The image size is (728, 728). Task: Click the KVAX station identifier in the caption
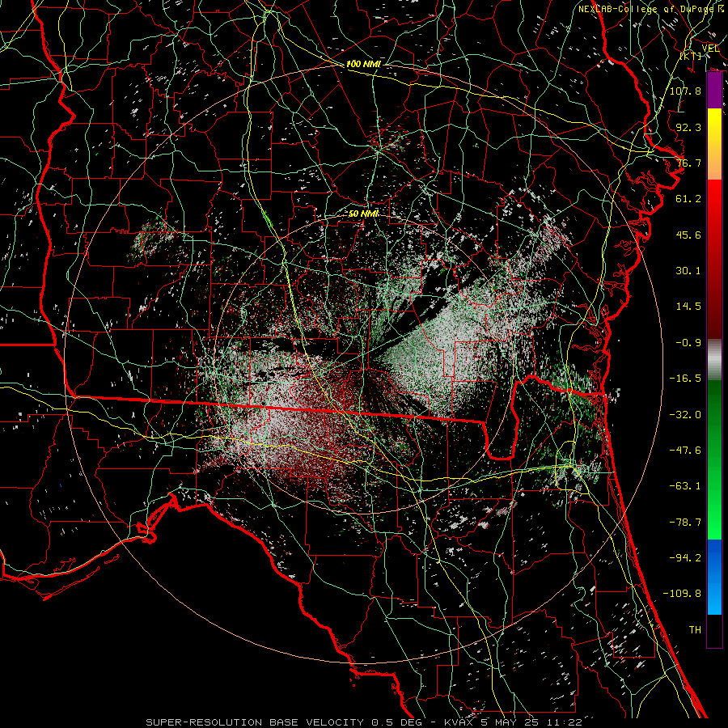[x=457, y=722]
